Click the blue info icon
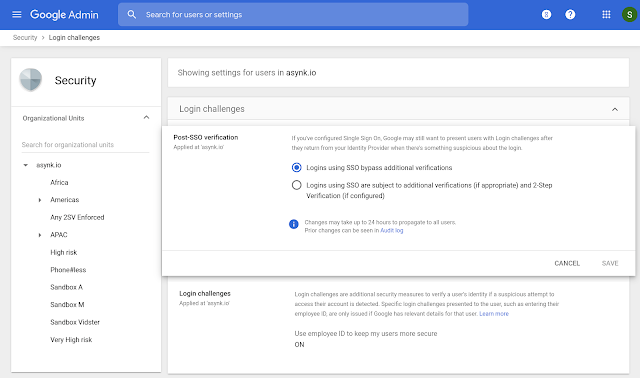Viewport: 640px width, 378px height. [x=293, y=224]
